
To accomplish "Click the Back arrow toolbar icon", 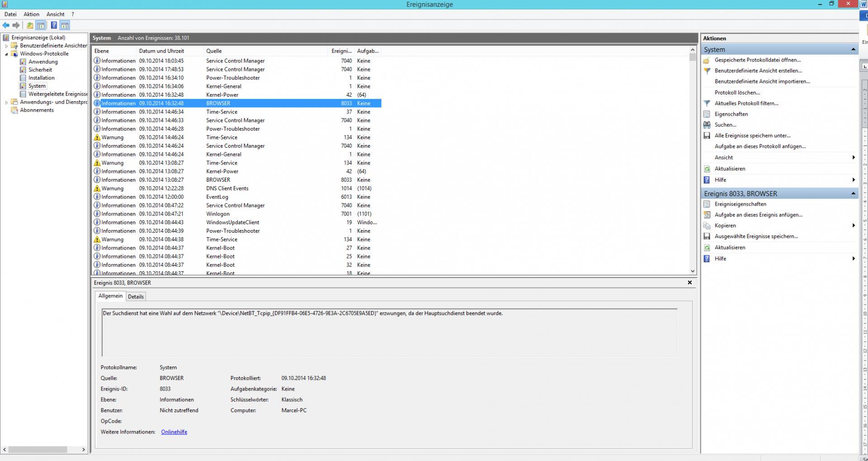I will tap(6, 25).
